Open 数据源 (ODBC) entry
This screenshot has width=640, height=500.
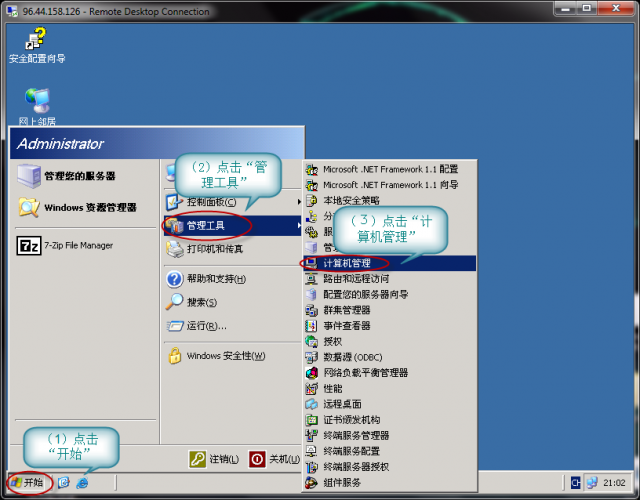390,357
